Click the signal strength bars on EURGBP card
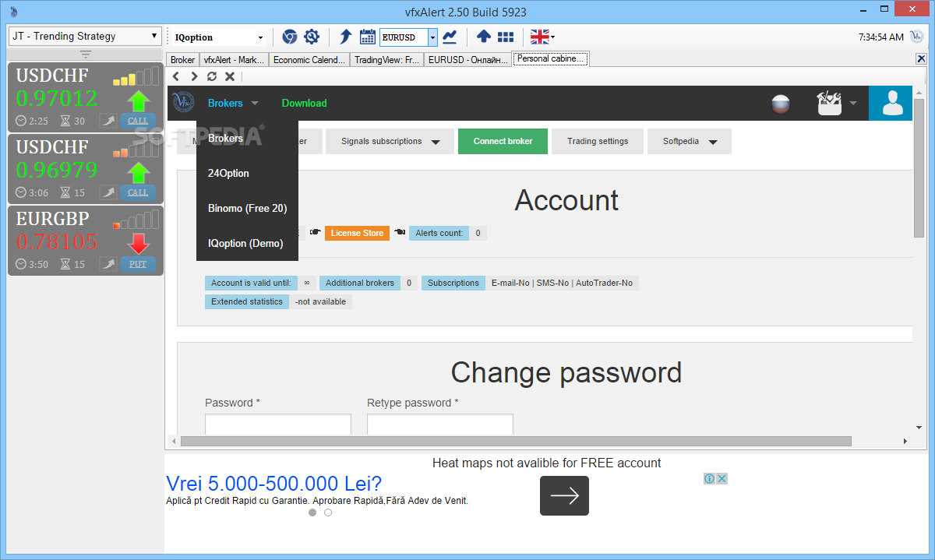The width and height of the screenshot is (935, 560). [x=135, y=220]
